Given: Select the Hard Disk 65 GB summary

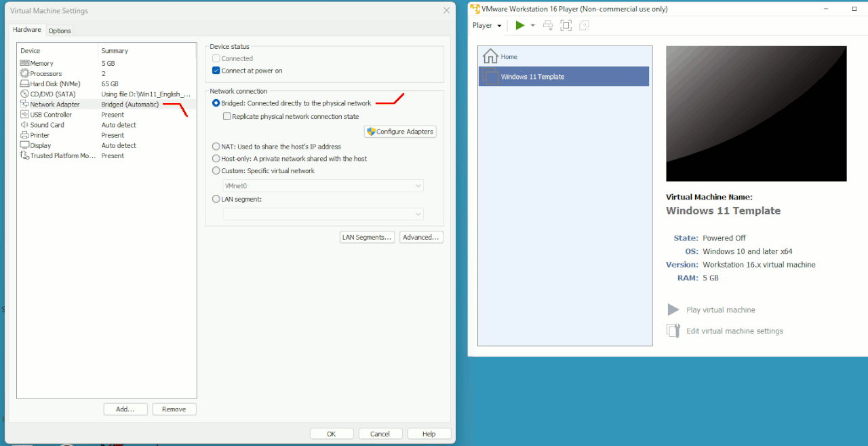Looking at the screenshot, I should [x=110, y=84].
